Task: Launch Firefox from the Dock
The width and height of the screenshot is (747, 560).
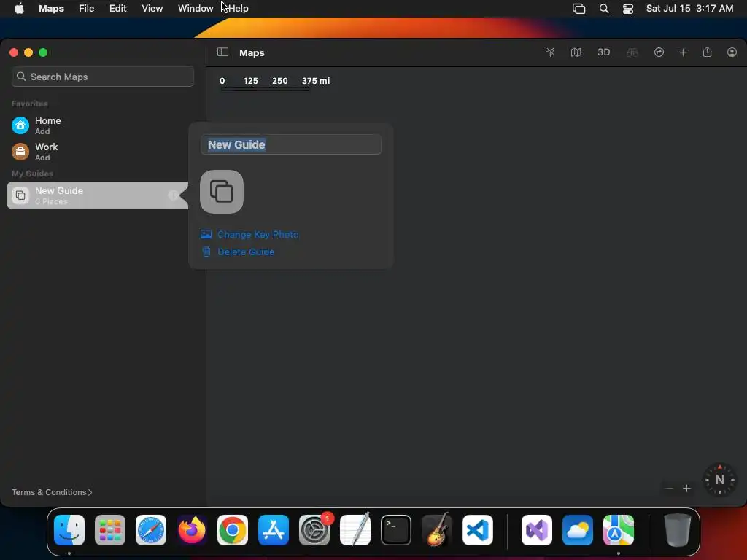Action: click(x=192, y=530)
